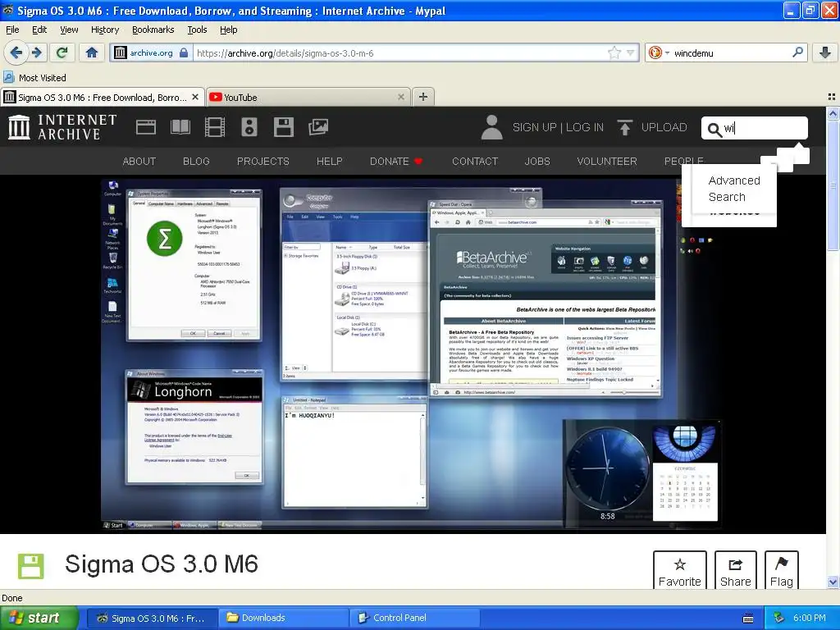
Task: Open the VOLUNTEER navigation link
Action: tap(607, 162)
